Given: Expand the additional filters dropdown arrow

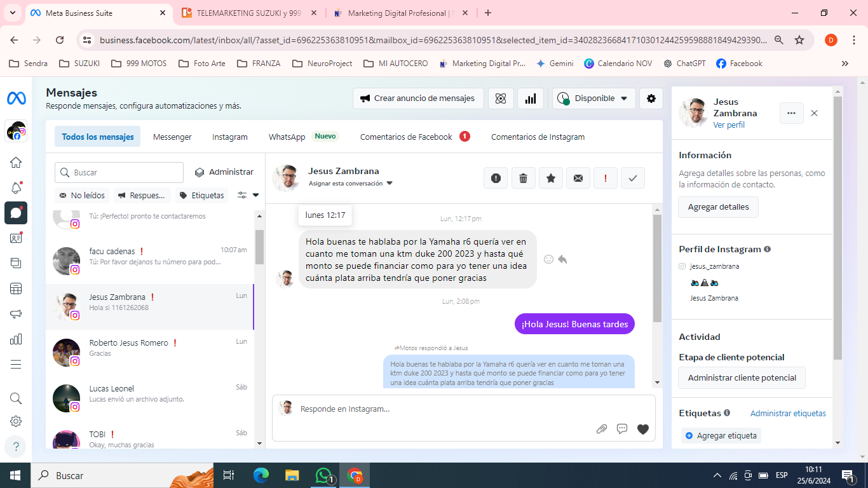Looking at the screenshot, I should tap(248, 195).
